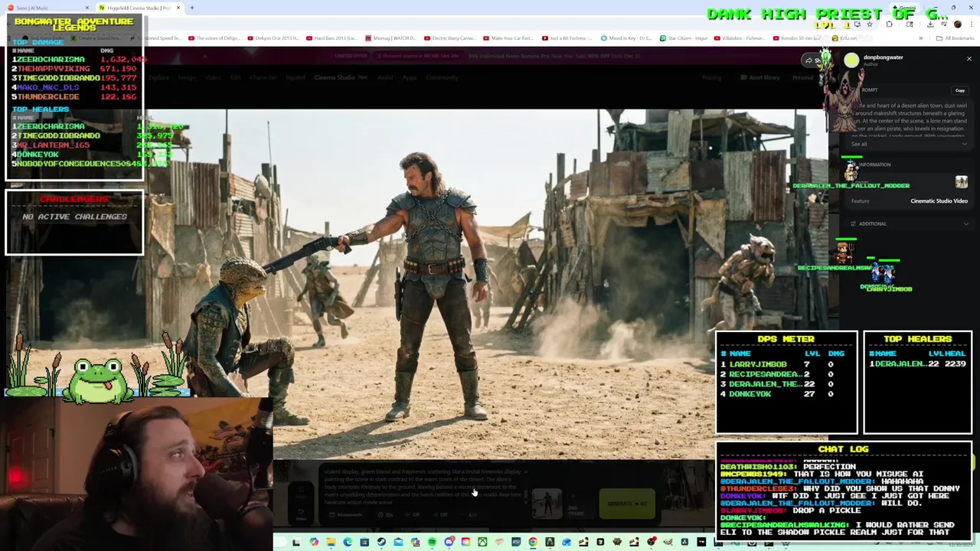Open the Community nav item

(x=442, y=77)
